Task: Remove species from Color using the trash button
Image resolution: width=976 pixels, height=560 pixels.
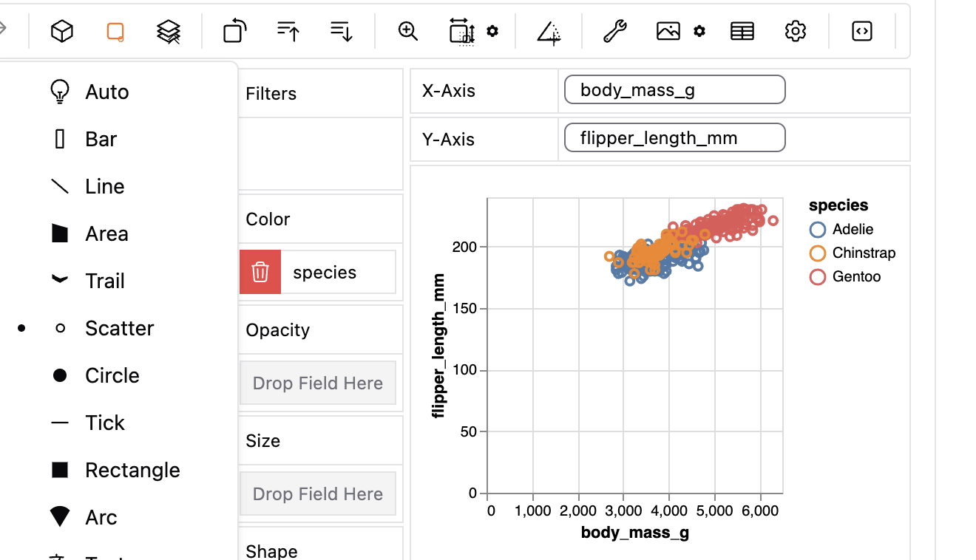Action: point(260,271)
